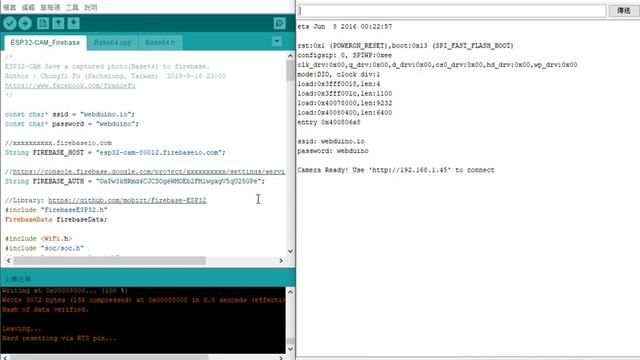The height and width of the screenshot is (360, 640).
Task: Open the sketch tab dropdown arrow
Action: [x=277, y=42]
